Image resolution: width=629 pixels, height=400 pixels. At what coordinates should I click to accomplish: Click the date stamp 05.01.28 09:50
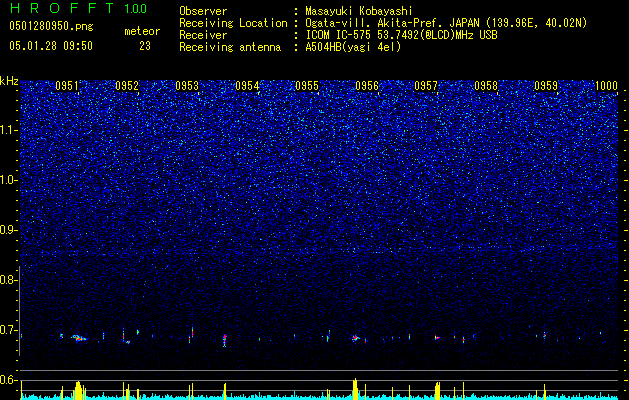click(51, 46)
